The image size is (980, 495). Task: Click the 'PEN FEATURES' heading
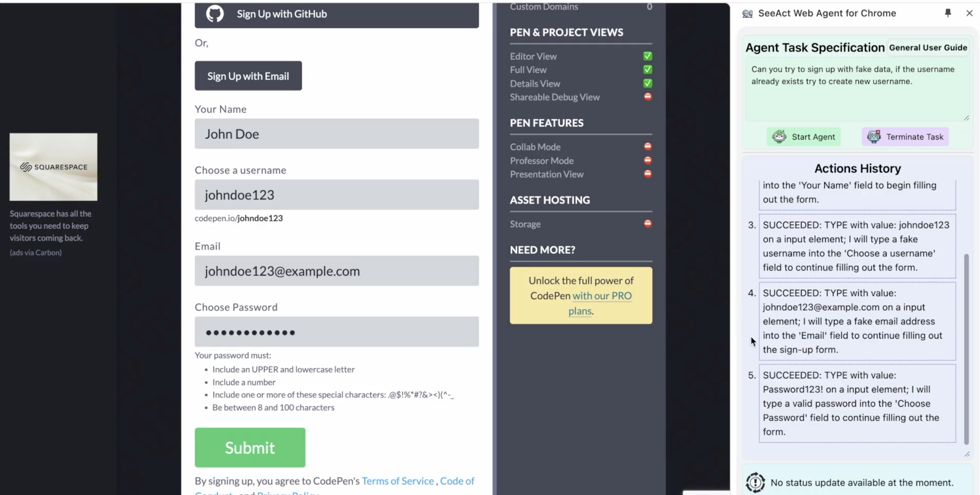point(546,123)
